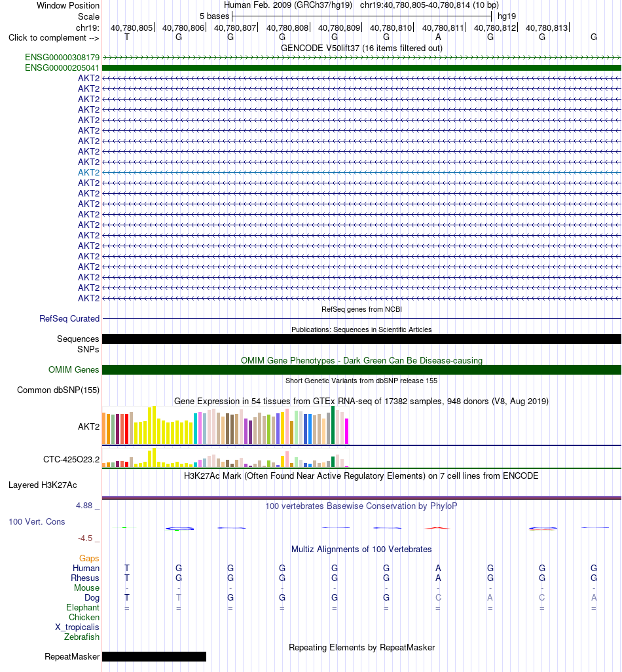Open the 'H3K27Ac Mark' ENCODE track title

(x=361, y=476)
